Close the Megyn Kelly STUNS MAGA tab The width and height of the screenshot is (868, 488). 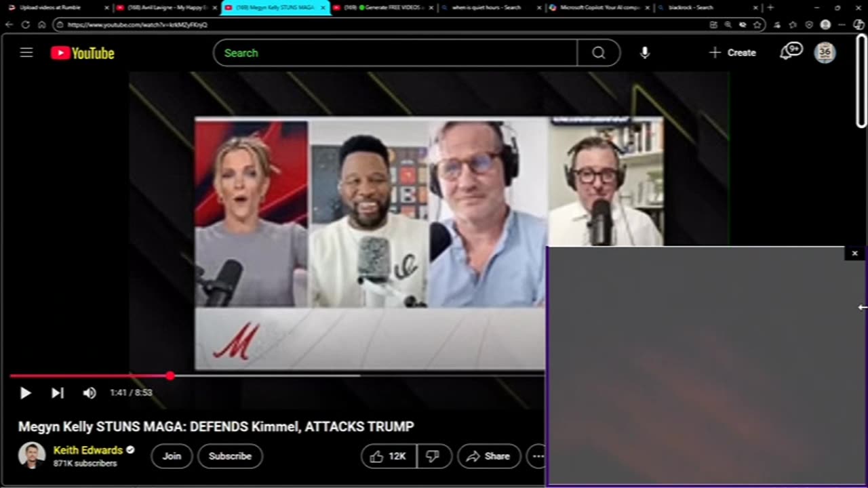pyautogui.click(x=323, y=8)
